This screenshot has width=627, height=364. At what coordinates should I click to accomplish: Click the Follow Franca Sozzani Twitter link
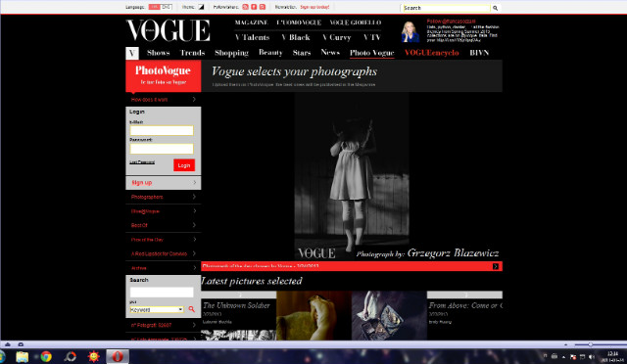(x=451, y=22)
